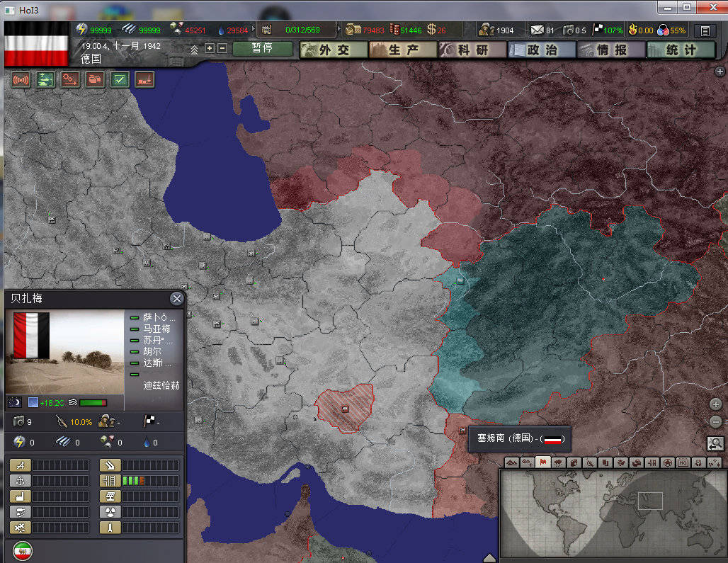728x563 pixels.
Task: Toggle the deployment arrow button
Action: (x=144, y=80)
